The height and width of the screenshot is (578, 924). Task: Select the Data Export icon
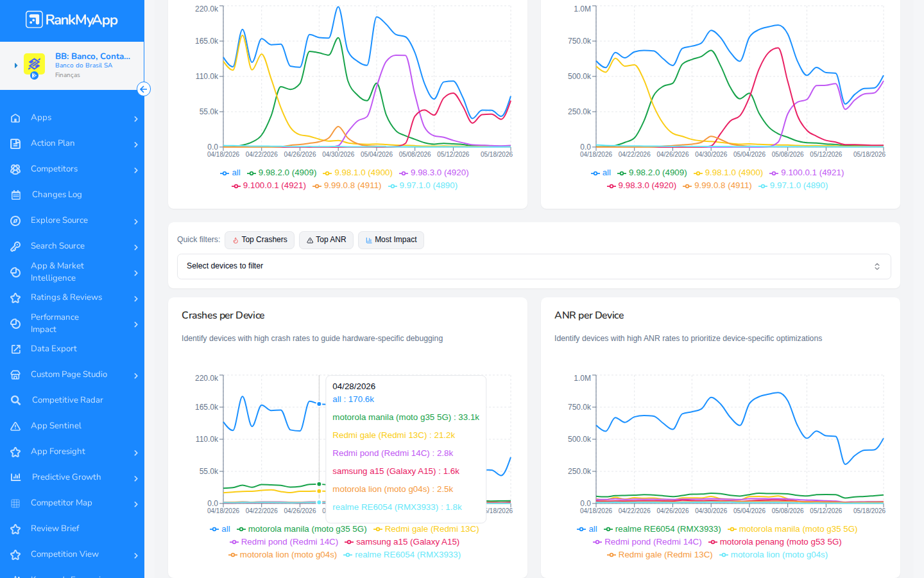click(15, 349)
